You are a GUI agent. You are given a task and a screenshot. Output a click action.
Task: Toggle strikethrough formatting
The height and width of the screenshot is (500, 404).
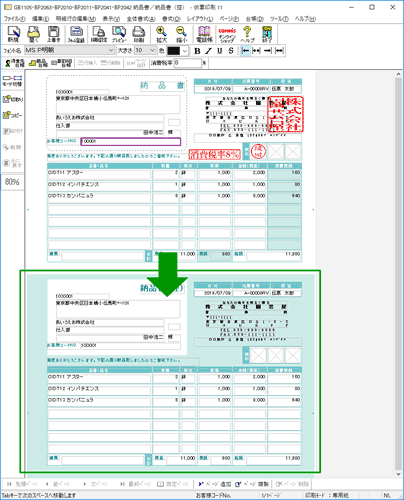[231, 51]
